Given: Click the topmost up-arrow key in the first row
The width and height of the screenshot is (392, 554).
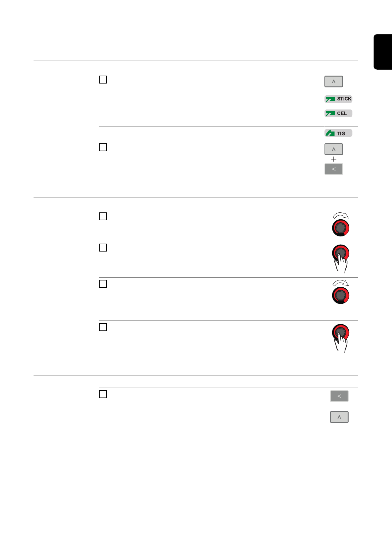Looking at the screenshot, I should 333,82.
